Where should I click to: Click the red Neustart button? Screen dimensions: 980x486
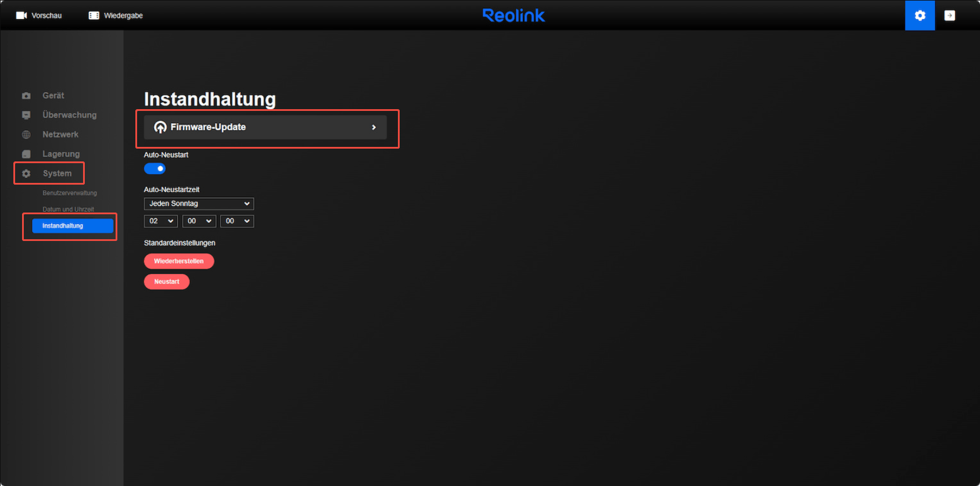pyautogui.click(x=167, y=282)
